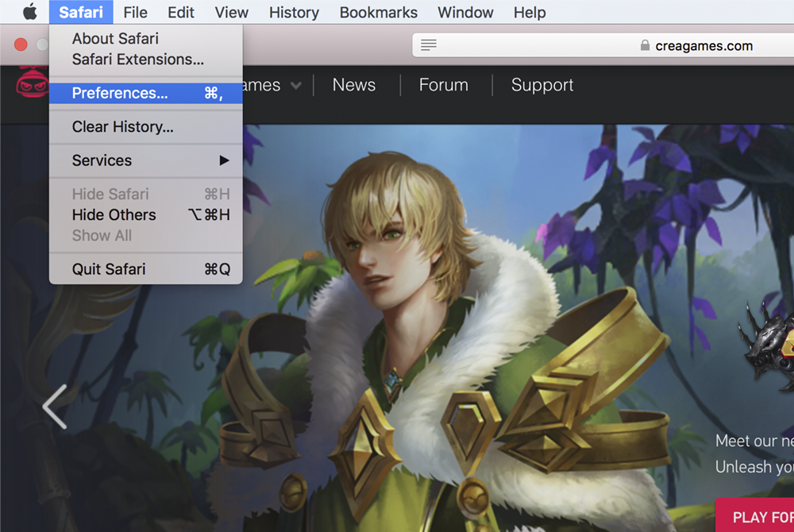The height and width of the screenshot is (532, 794).
Task: Open the File menu
Action: (135, 12)
